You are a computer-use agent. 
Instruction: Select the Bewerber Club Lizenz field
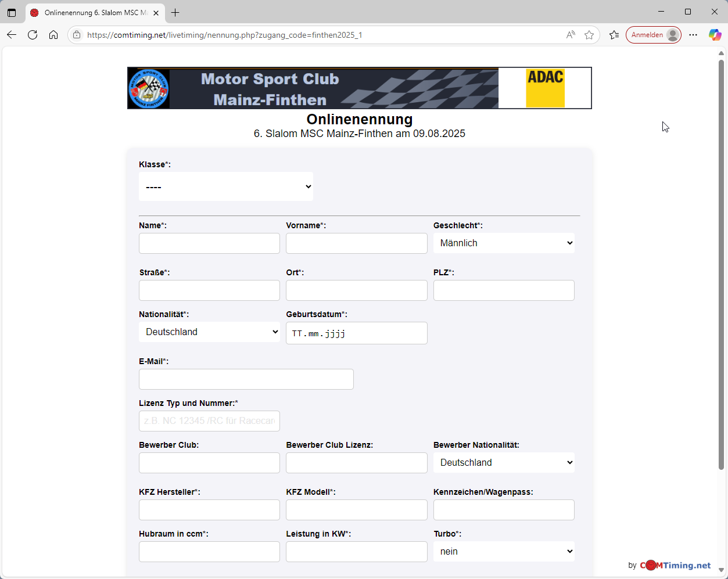(x=357, y=463)
